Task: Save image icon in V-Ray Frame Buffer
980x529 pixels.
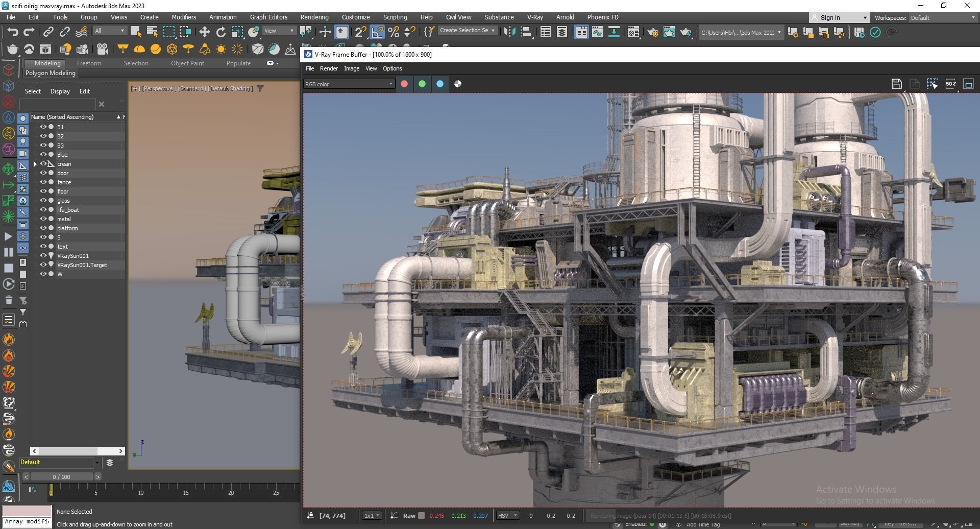Action: click(x=896, y=84)
